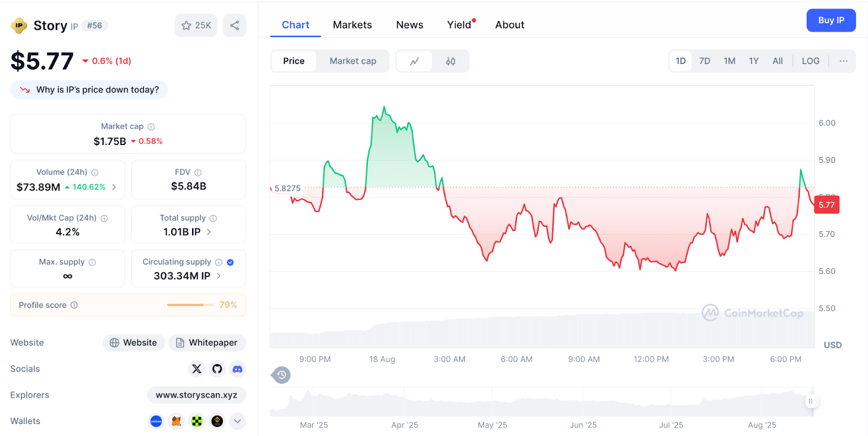
Task: Open the Markets tab
Action: coord(352,25)
